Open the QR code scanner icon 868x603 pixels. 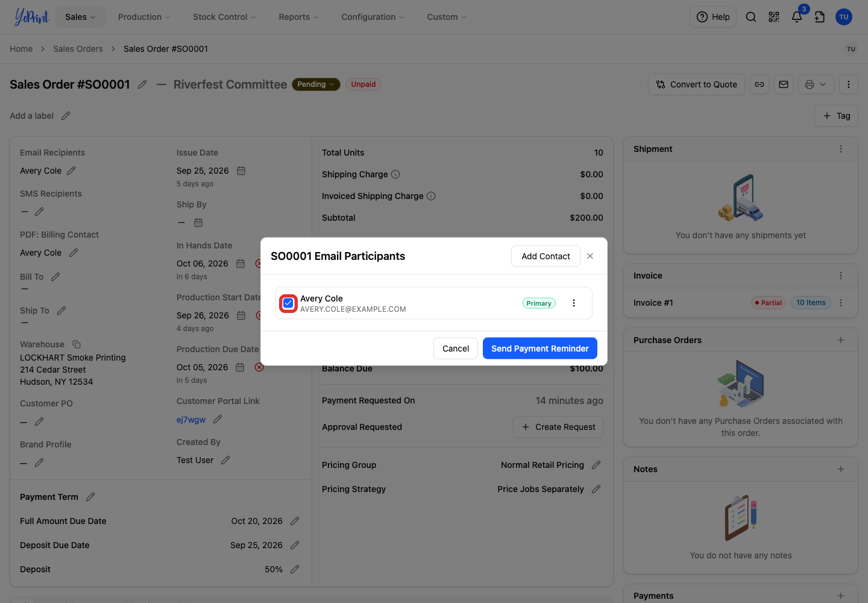(774, 17)
